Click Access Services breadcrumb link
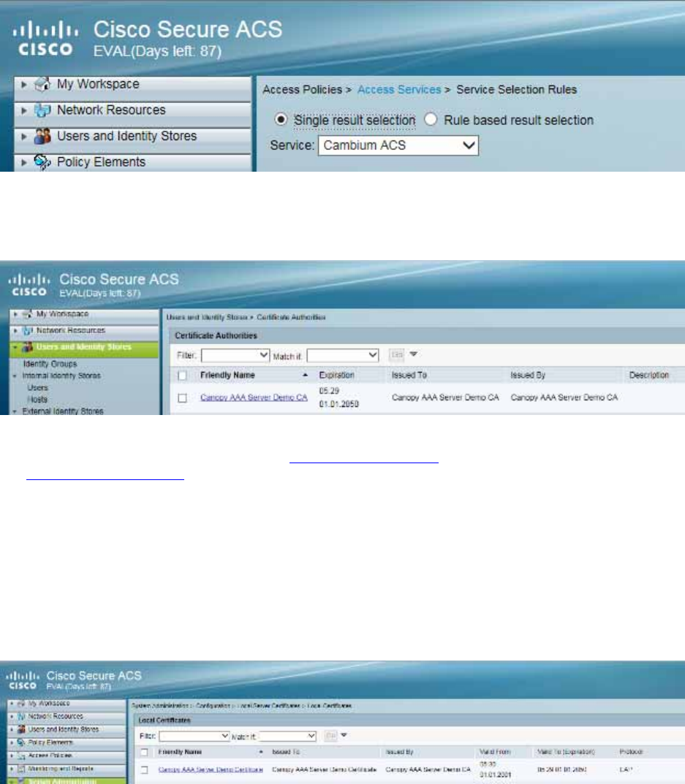Screen dimensions: 685x784 (398, 89)
